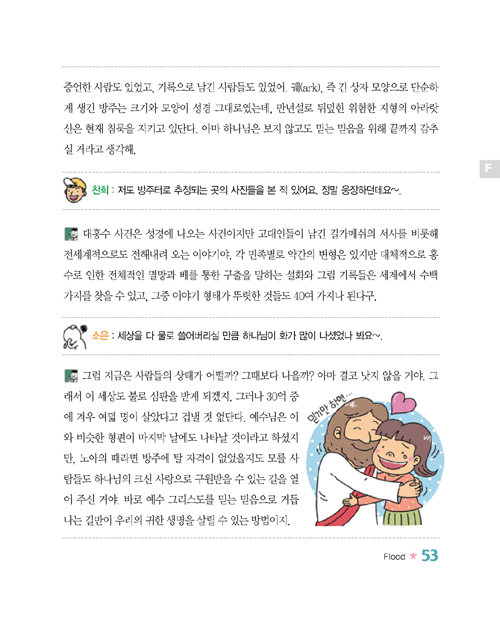
Task: Click the girl sketch avatar beside 소은
Action: point(74,336)
